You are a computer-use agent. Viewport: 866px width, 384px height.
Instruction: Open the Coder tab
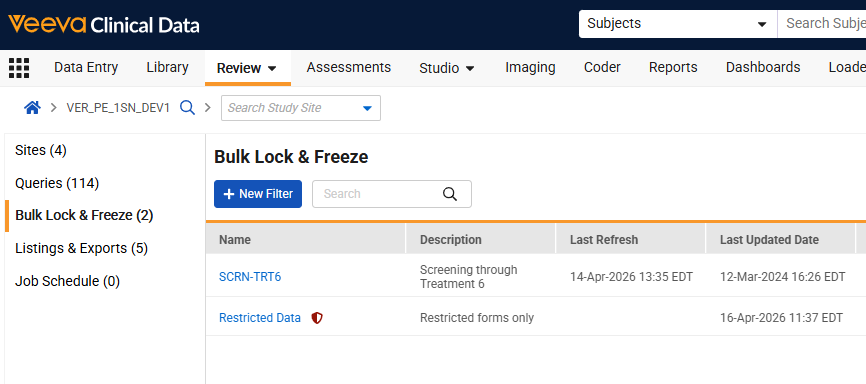tap(602, 67)
